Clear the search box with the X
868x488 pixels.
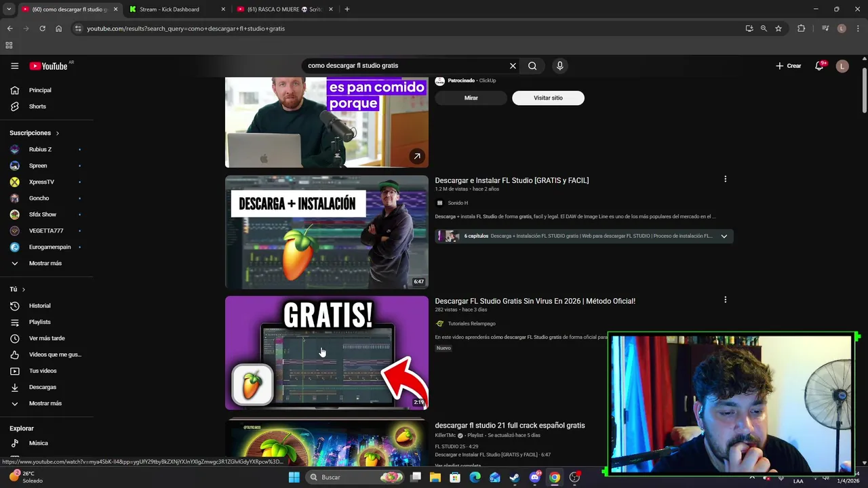coord(513,66)
